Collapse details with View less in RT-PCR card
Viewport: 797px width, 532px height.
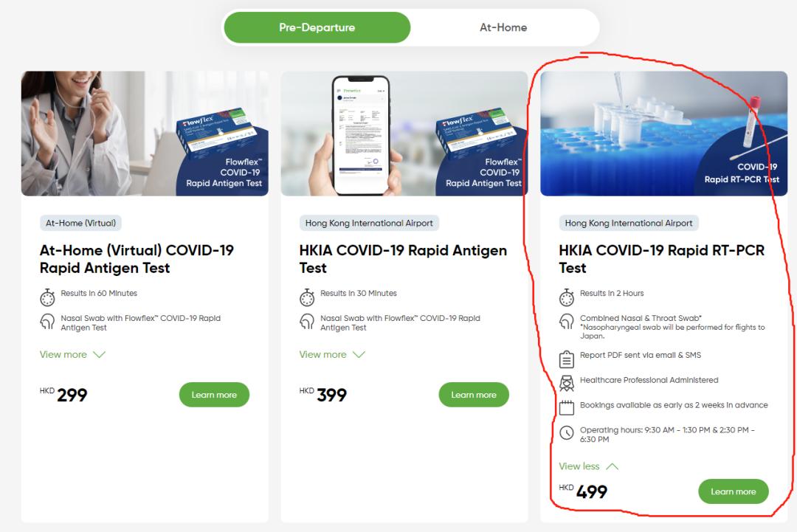589,466
